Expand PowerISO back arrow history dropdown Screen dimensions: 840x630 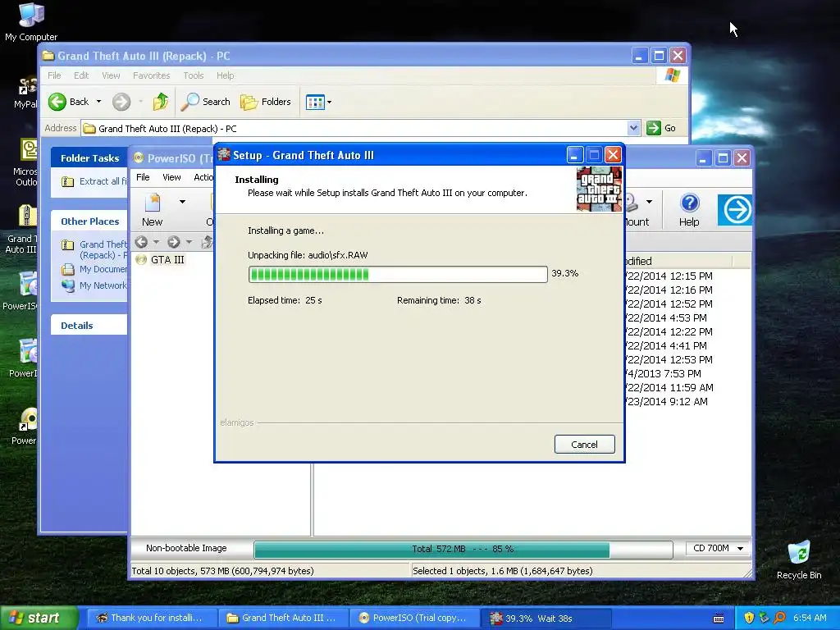click(157, 242)
